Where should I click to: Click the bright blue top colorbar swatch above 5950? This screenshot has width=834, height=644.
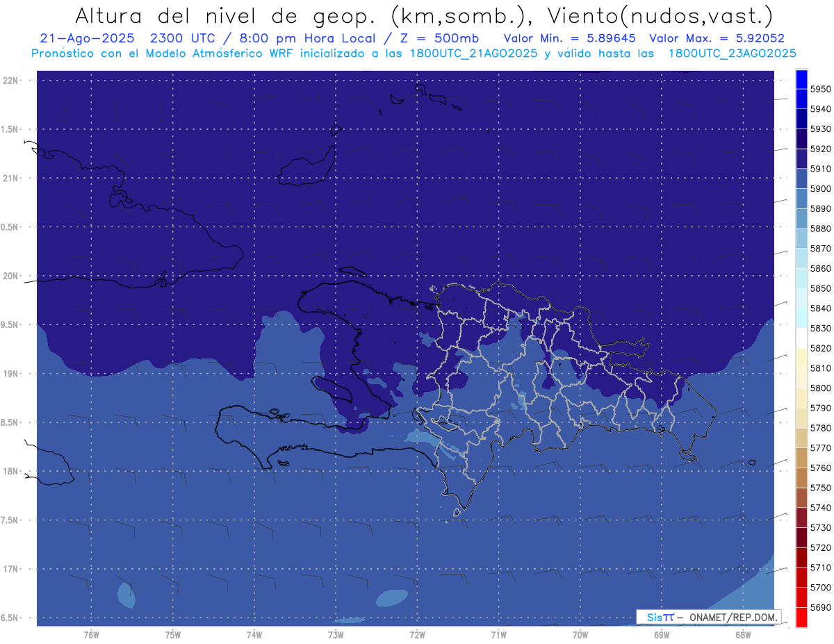801,79
